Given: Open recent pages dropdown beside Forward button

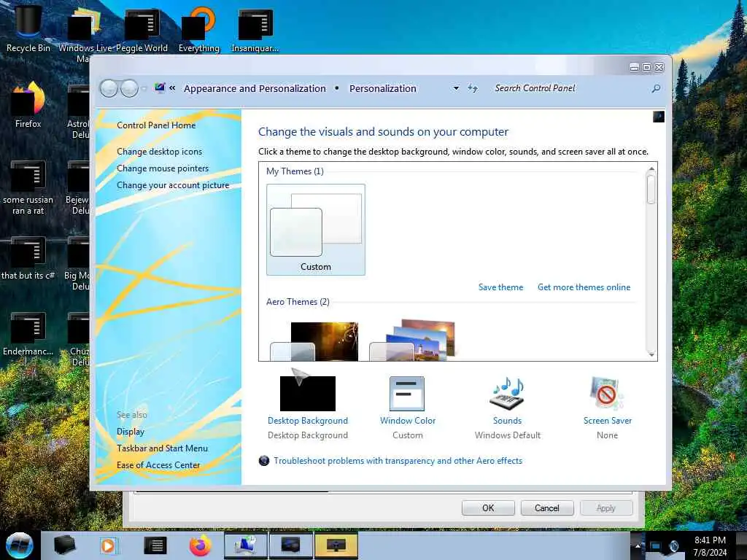Looking at the screenshot, I should pos(144,88).
